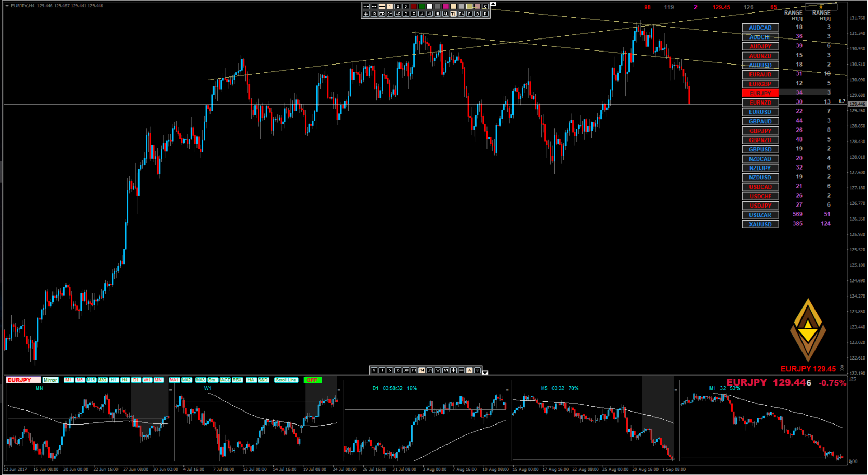Select XAUUSD in the symbol list
The height and width of the screenshot is (475, 868).
(x=760, y=224)
